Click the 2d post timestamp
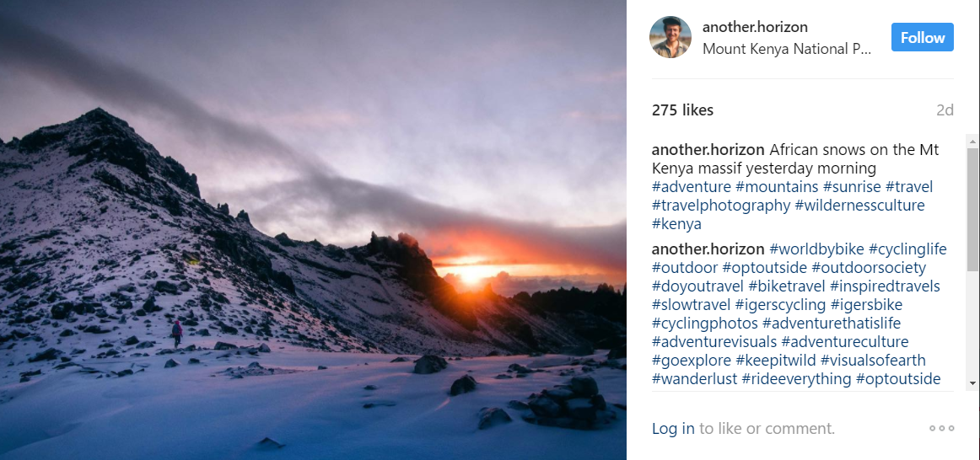 [944, 110]
